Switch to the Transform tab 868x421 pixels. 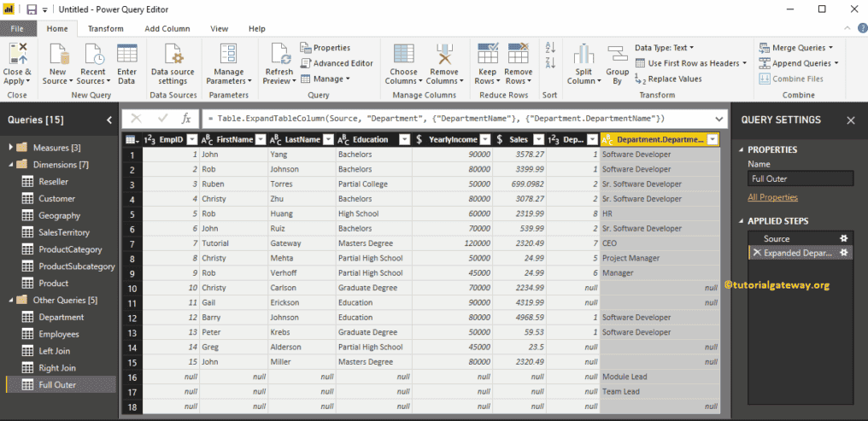pos(106,29)
